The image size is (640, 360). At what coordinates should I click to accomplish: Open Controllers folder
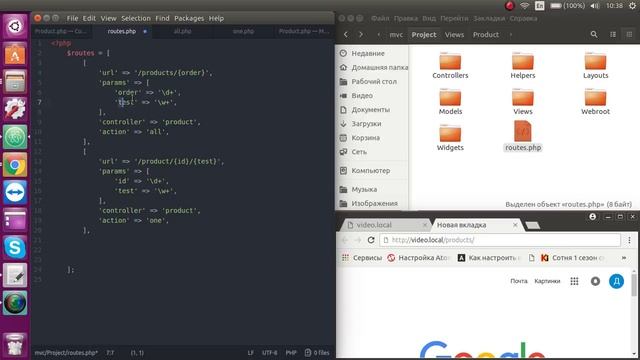pos(450,65)
